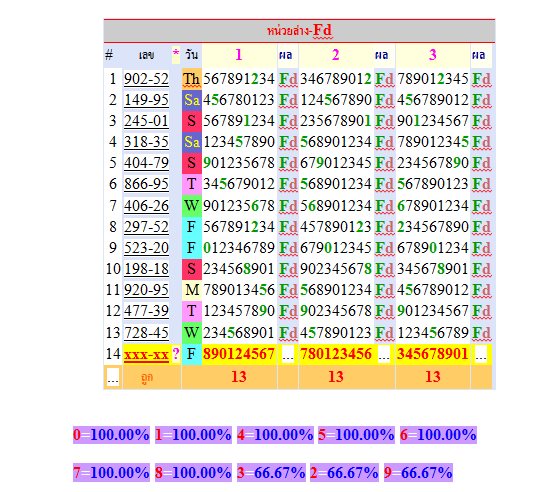Click the red xxx-xx link in row 14
The image size is (560, 492).
tap(146, 354)
